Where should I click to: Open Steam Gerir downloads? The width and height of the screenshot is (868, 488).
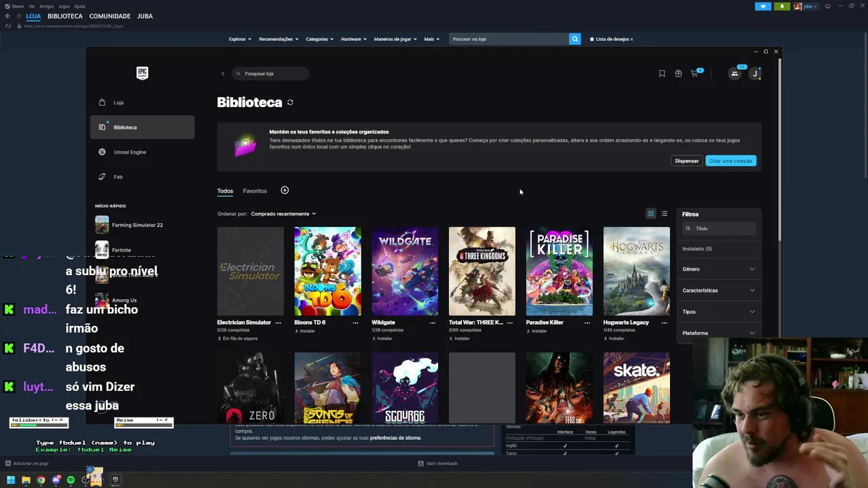[438, 464]
